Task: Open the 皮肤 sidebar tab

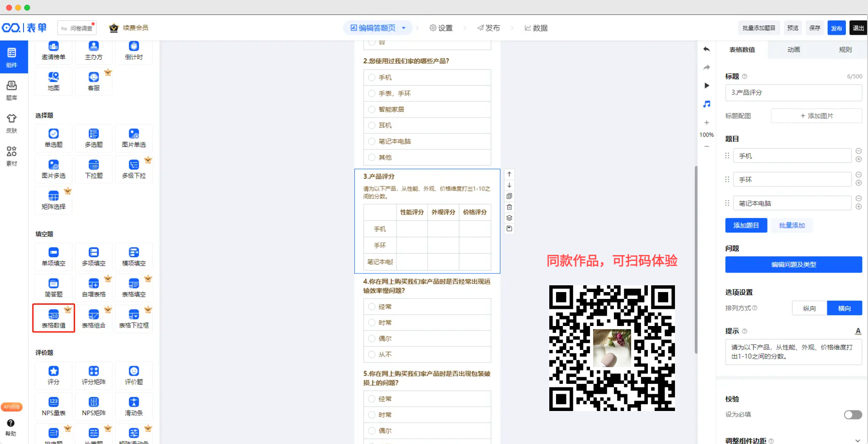Action: pyautogui.click(x=12, y=123)
